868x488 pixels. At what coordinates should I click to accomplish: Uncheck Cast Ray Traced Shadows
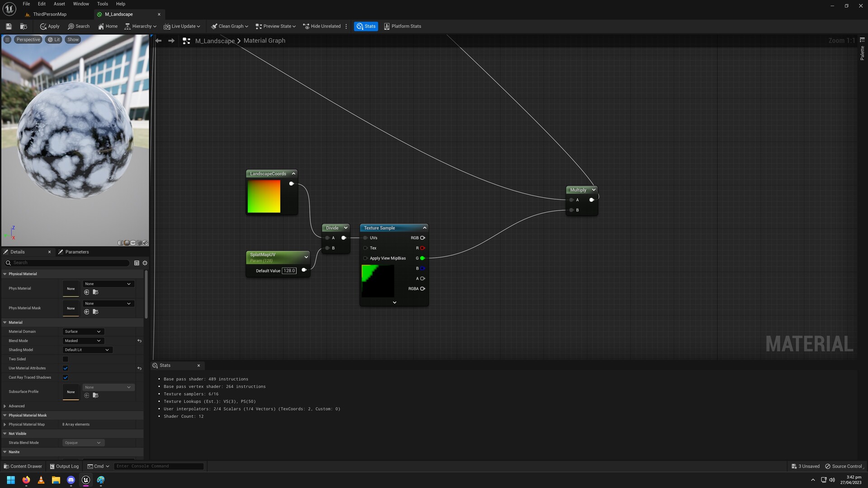coord(66,377)
